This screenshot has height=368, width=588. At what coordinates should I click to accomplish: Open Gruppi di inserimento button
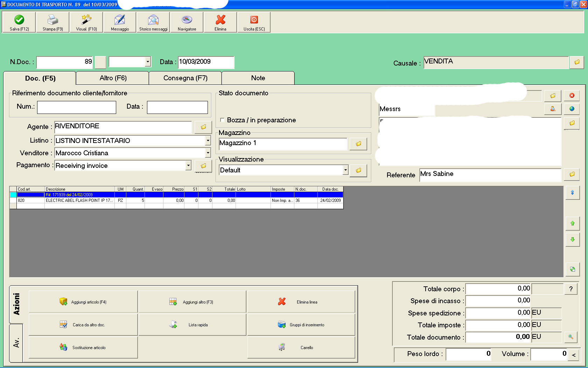pyautogui.click(x=301, y=325)
